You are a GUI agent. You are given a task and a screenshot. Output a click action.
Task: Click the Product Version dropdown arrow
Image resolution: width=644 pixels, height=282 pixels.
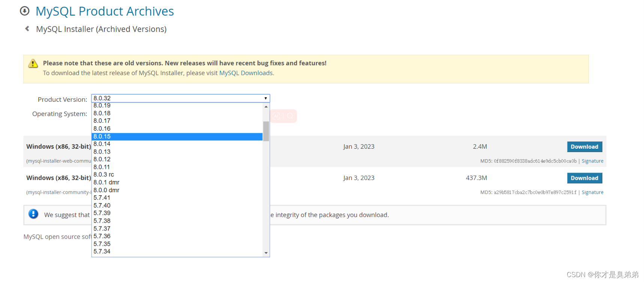pyautogui.click(x=266, y=98)
